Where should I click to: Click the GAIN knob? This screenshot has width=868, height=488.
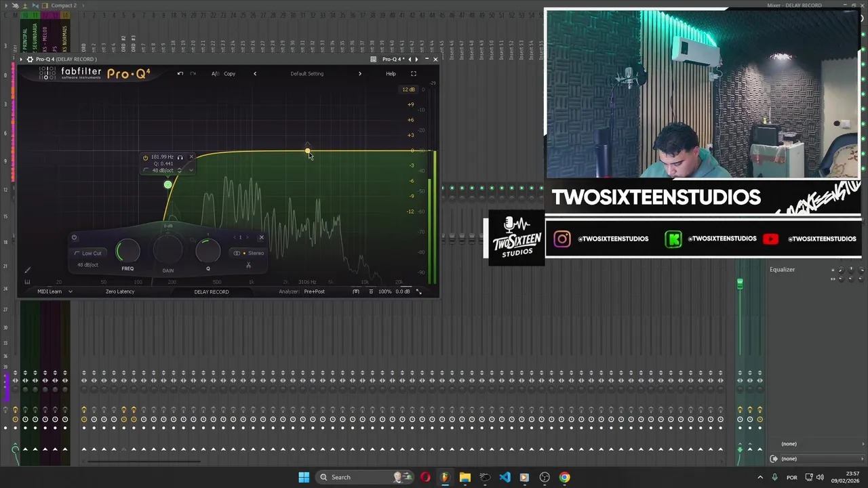167,251
